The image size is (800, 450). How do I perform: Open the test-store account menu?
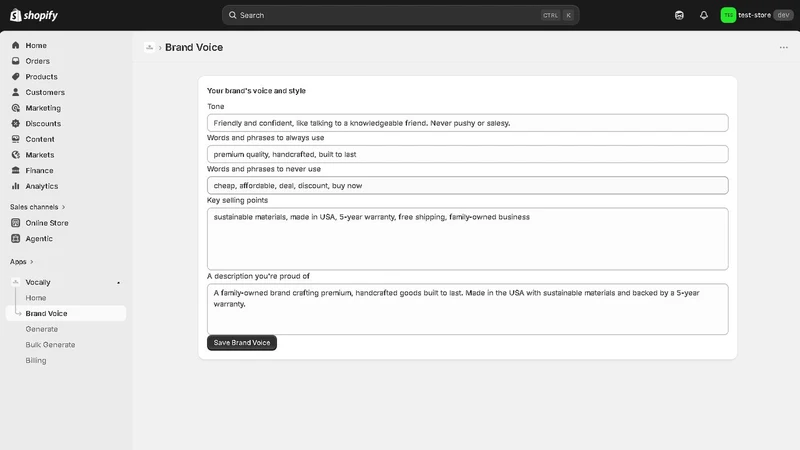tap(757, 15)
